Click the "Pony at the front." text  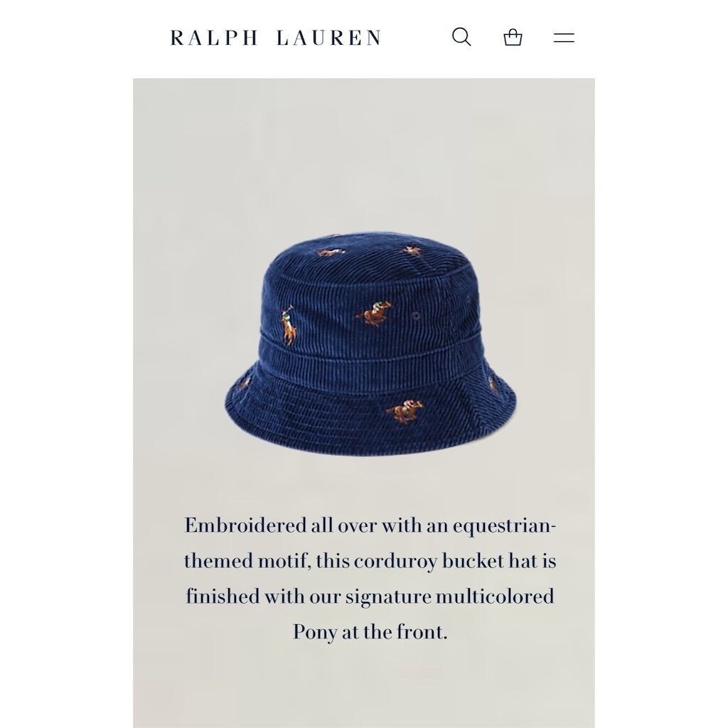[370, 632]
